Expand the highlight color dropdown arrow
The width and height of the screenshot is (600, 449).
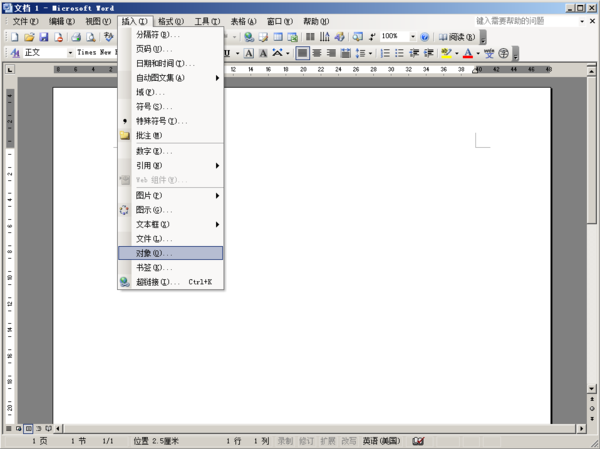(457, 53)
